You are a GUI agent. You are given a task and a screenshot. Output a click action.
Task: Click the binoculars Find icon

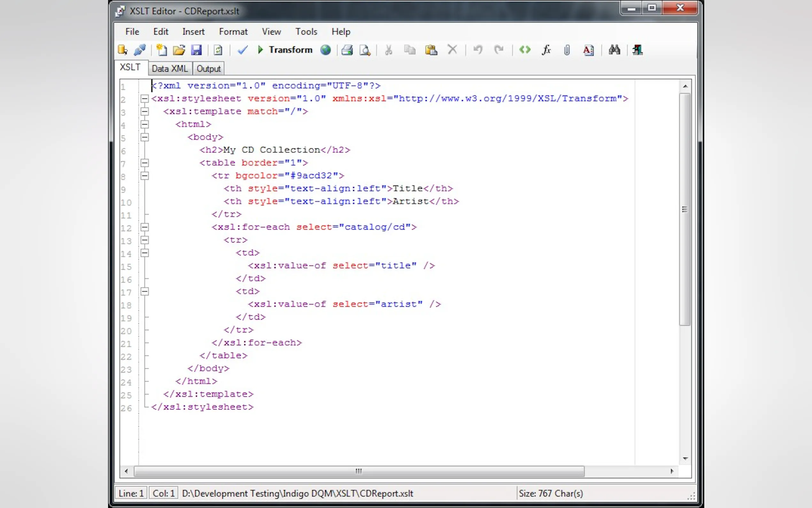click(x=614, y=50)
